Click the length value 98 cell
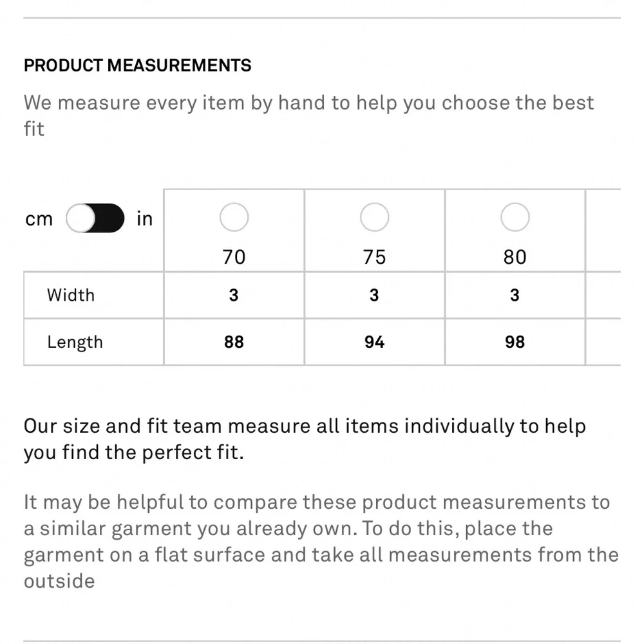This screenshot has height=644, width=644. point(515,342)
